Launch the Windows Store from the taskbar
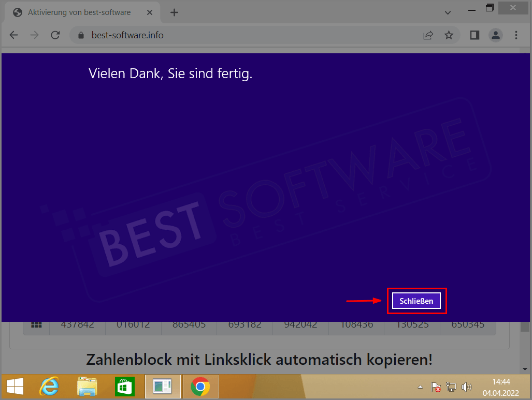532x400 pixels. pyautogui.click(x=124, y=386)
